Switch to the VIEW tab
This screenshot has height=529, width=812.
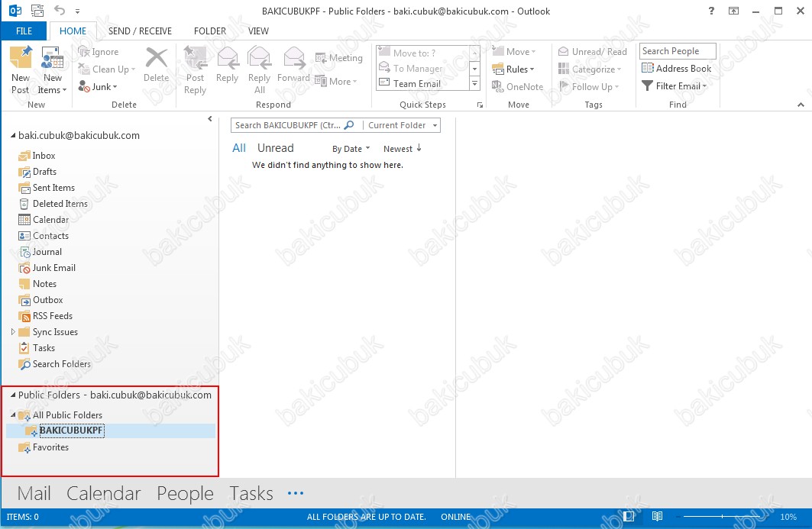(258, 31)
